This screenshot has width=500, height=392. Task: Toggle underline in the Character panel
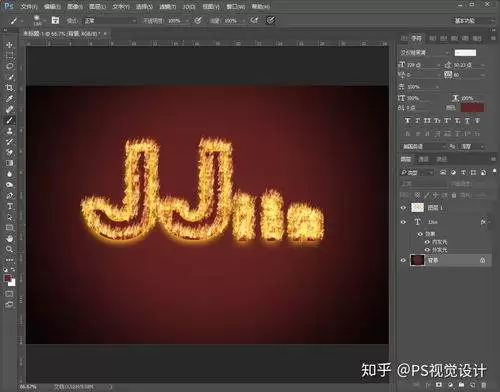tap(467, 120)
